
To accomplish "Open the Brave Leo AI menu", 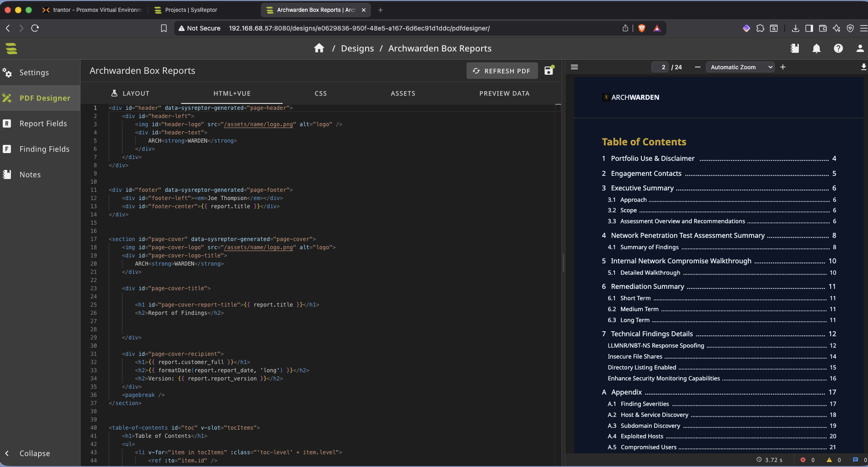I will click(836, 28).
